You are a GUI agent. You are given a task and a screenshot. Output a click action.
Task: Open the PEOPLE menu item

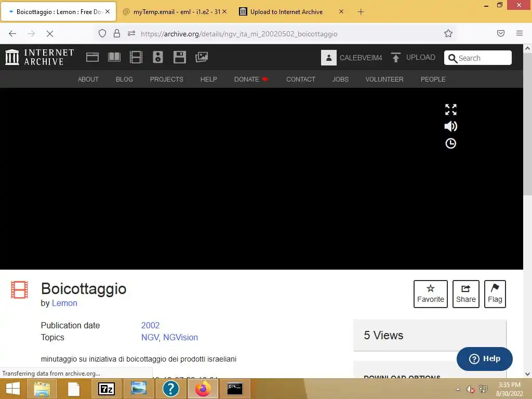433,79
